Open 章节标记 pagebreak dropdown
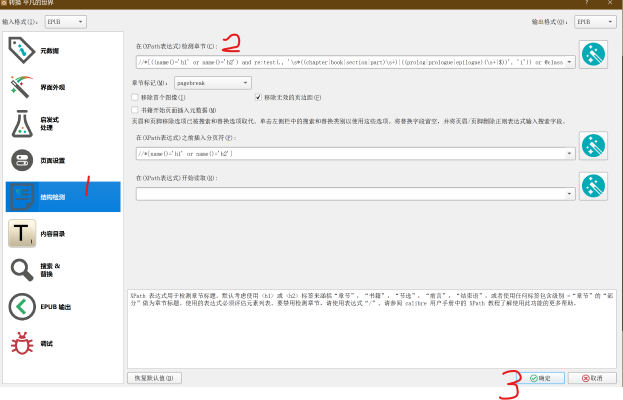The image size is (623, 400). (x=213, y=83)
